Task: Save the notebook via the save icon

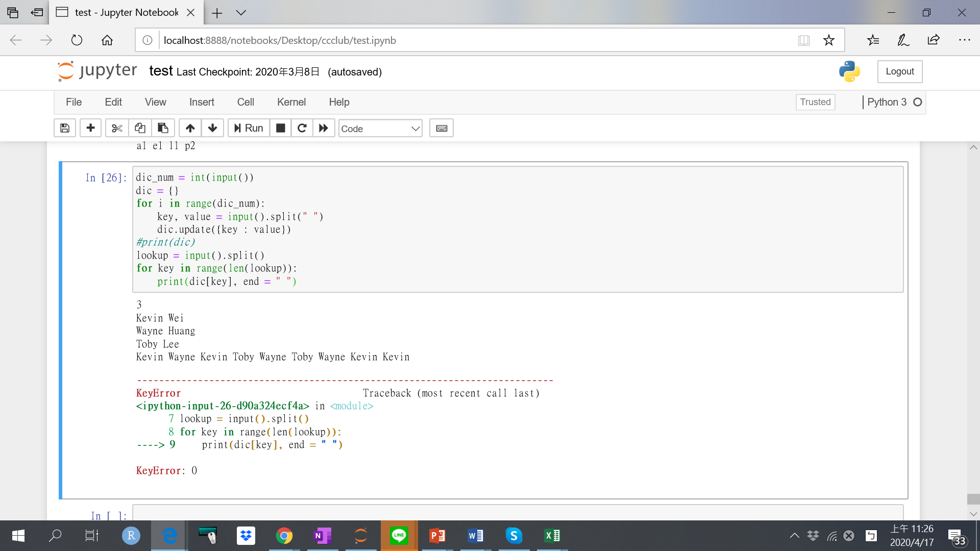Action: point(64,128)
